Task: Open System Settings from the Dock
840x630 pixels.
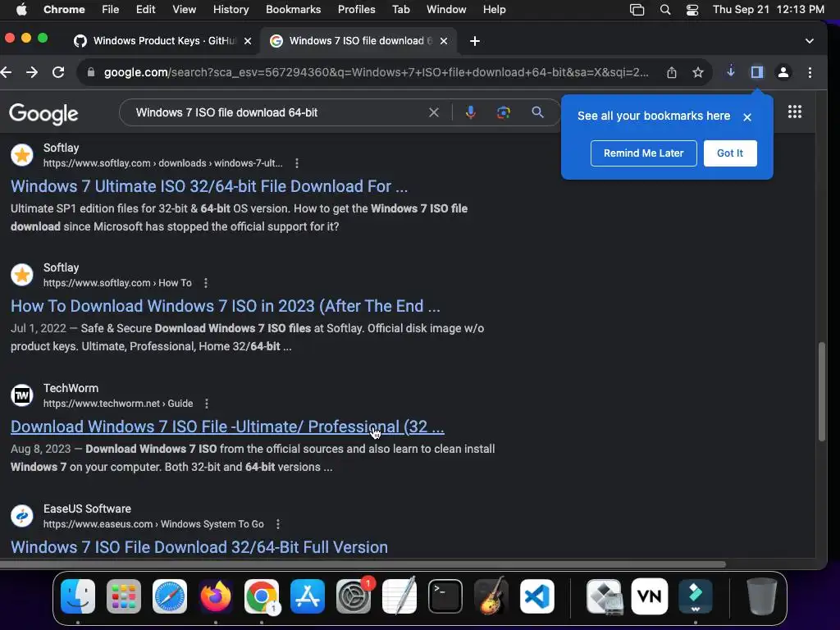Action: click(354, 596)
